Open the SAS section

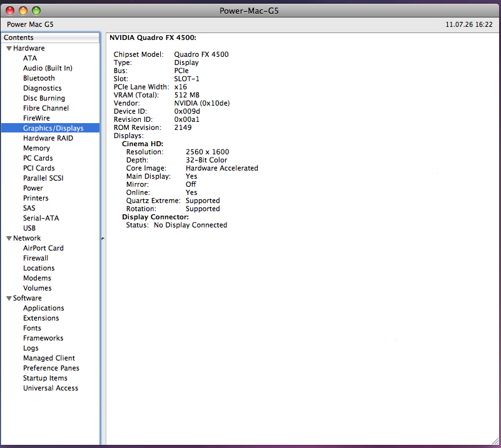coord(29,208)
